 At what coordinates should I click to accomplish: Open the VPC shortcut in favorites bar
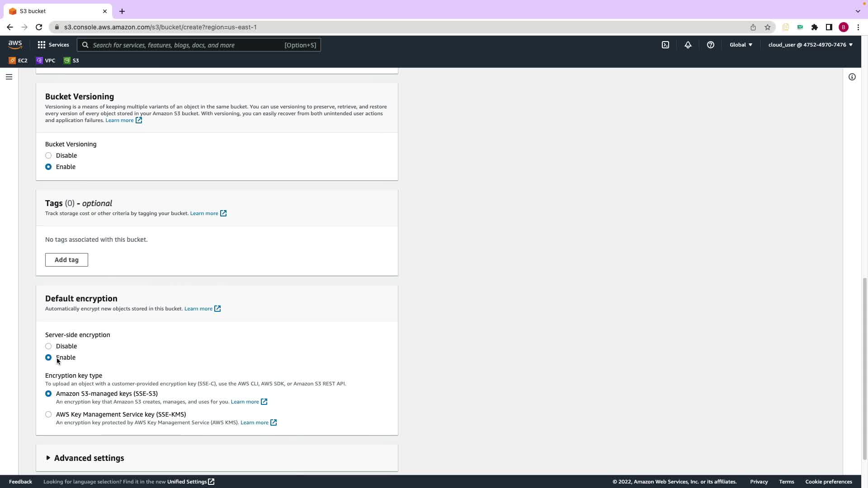click(46, 61)
